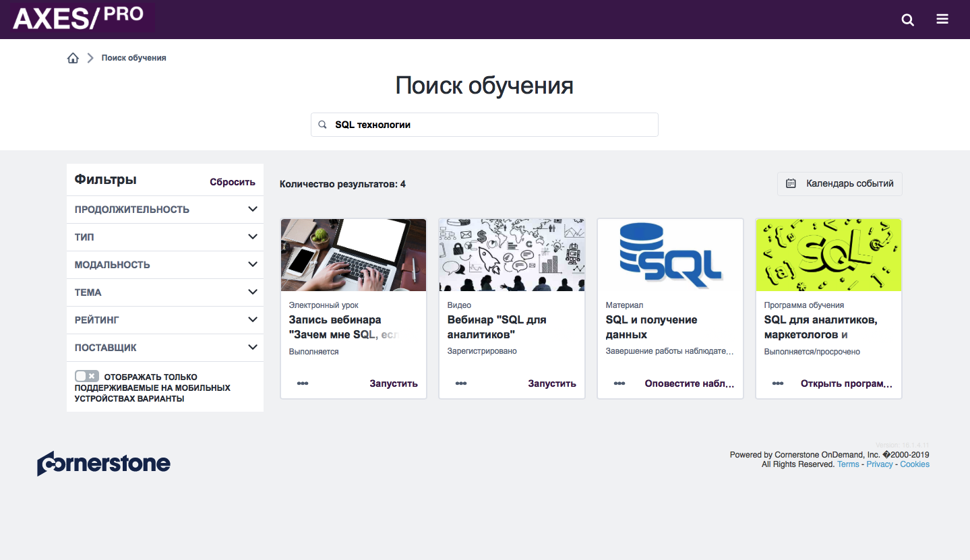This screenshot has height=560, width=970.
Task: Click the doodle thumbnail of Вебинар SQL card
Action: point(512,255)
